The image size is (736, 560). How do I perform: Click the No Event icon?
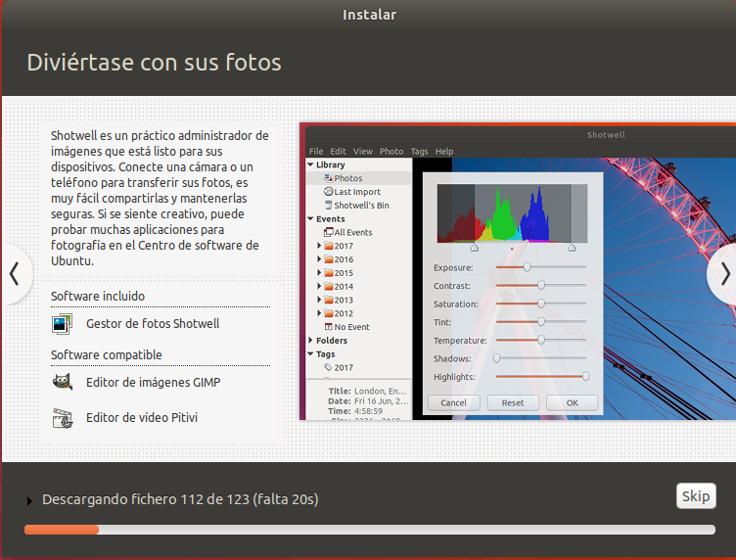[329, 327]
